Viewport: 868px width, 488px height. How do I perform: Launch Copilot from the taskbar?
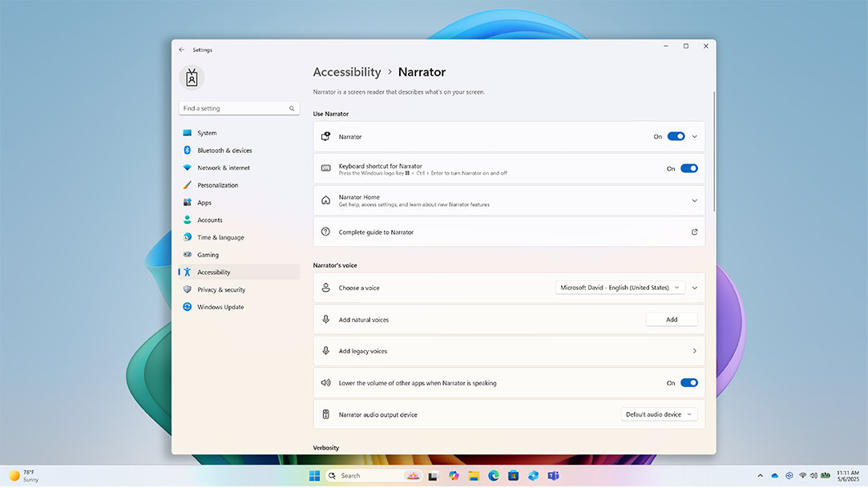(454, 476)
